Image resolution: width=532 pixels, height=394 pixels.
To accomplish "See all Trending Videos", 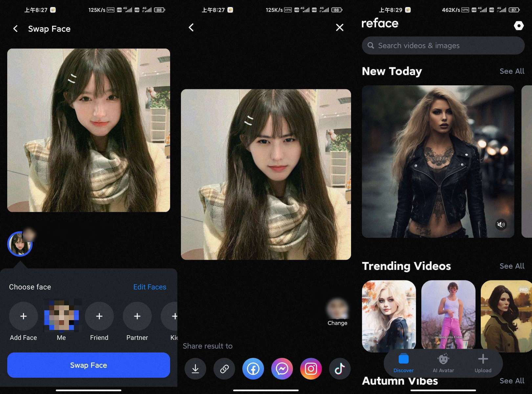I will point(512,266).
